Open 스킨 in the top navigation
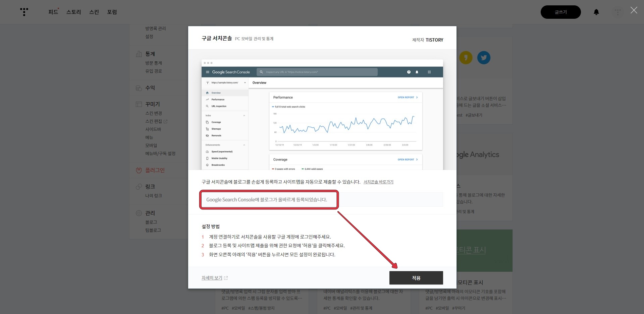The height and width of the screenshot is (314, 644). tap(94, 12)
